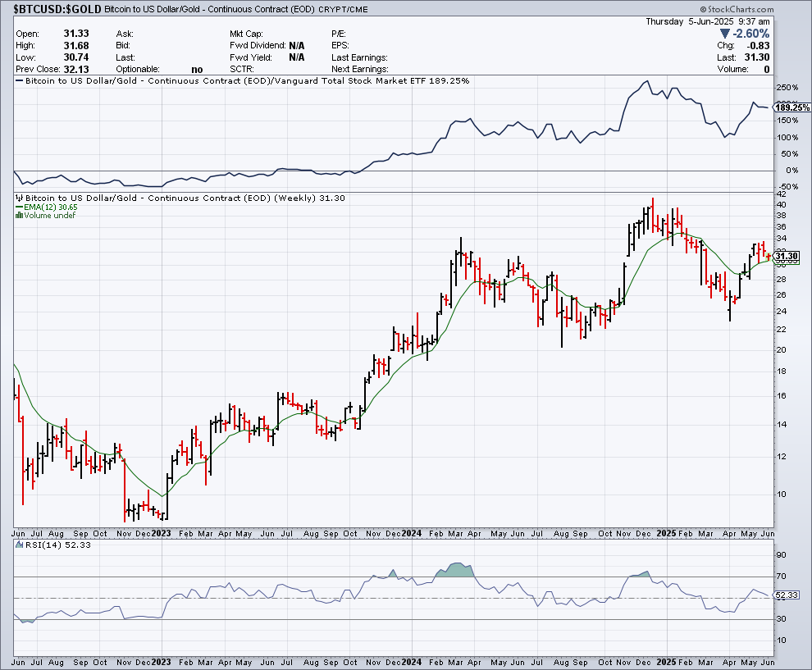
Task: Click the 42 label on price axis
Action: pos(781,194)
